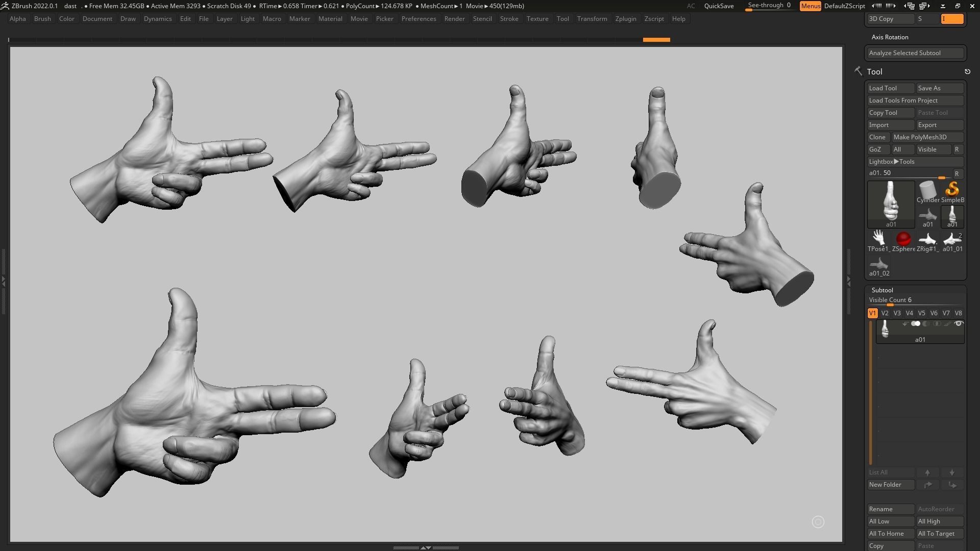
Task: Activate visibility set V6
Action: [934, 313]
